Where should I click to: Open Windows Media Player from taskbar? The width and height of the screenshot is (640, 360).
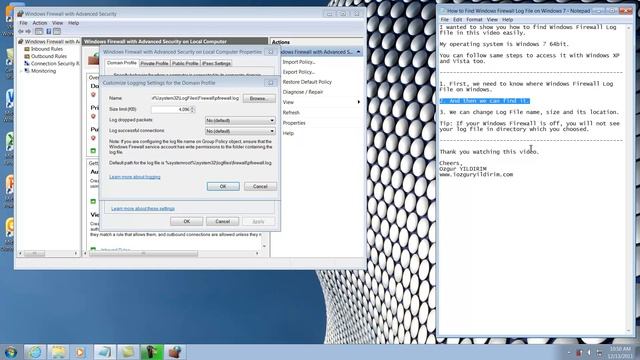pos(80,352)
